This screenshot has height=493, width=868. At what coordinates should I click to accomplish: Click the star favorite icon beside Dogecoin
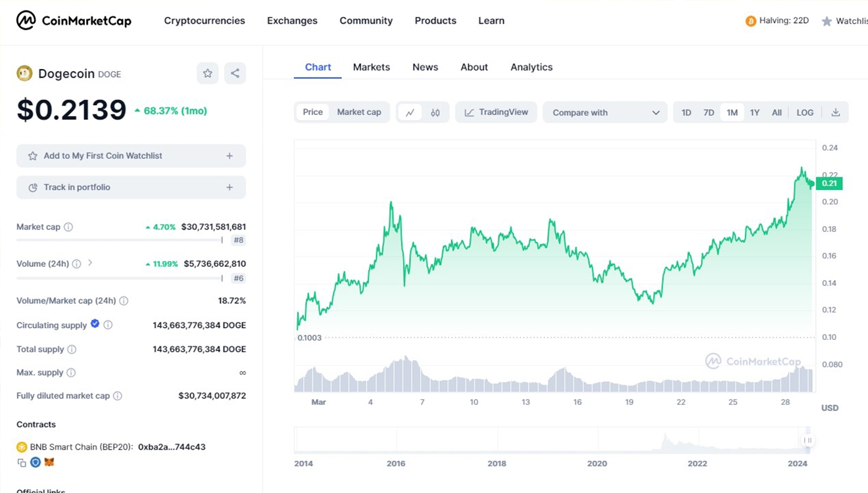(x=208, y=74)
